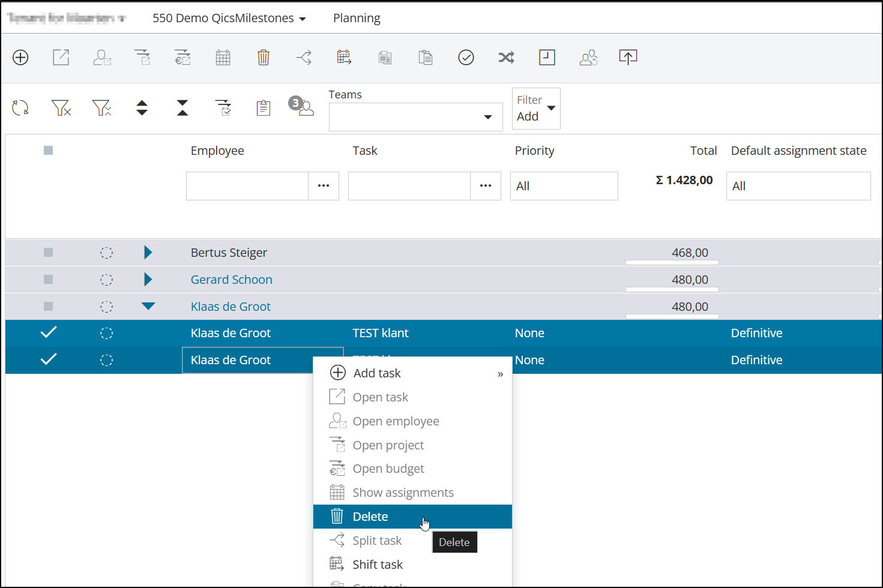The height and width of the screenshot is (588, 883).
Task: Open the Teams combo box
Action: point(415,117)
